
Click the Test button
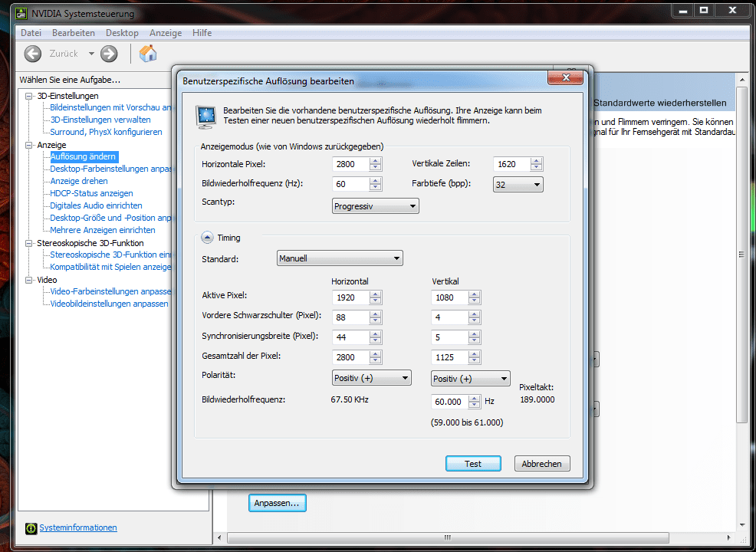point(473,464)
